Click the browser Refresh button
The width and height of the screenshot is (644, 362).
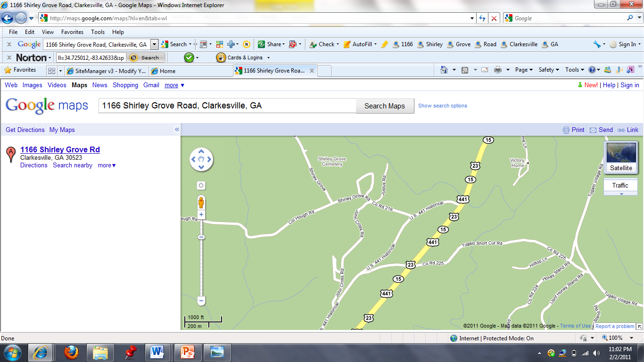(x=482, y=18)
